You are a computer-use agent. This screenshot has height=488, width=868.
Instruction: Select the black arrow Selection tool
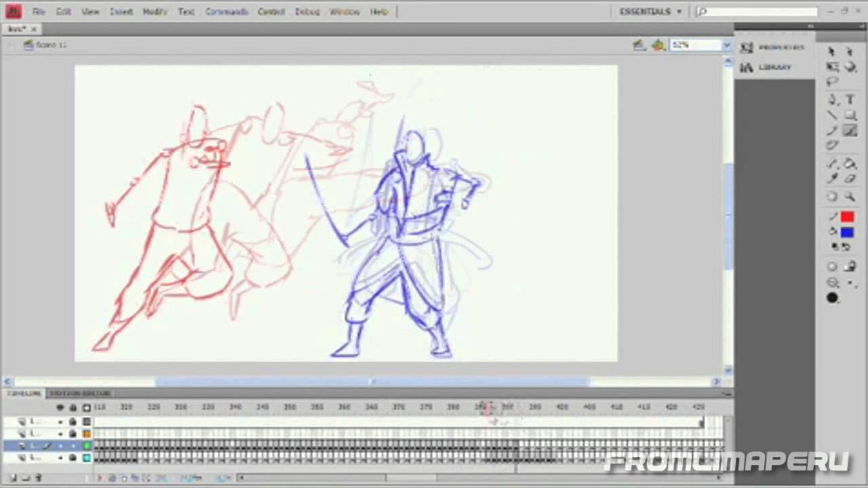[x=833, y=52]
